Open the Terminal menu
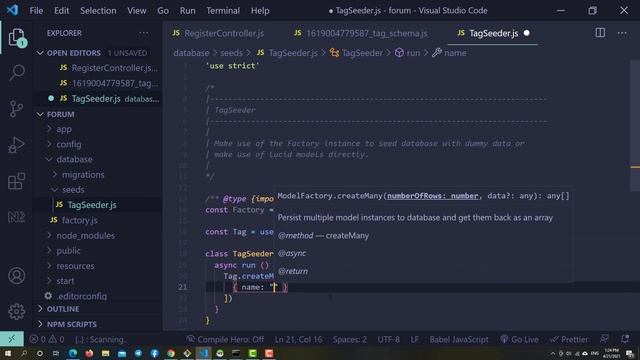Screen dimensions: 640x360 point(223,11)
